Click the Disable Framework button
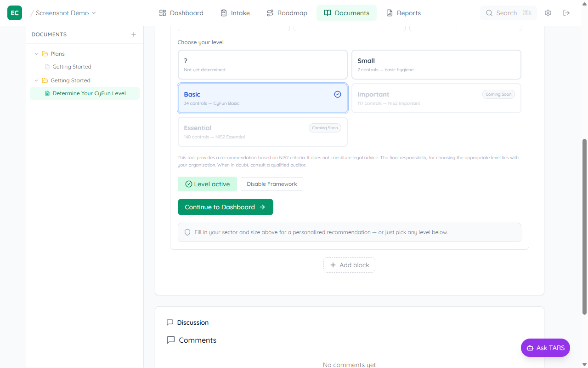This screenshot has width=588, height=368. (x=271, y=184)
